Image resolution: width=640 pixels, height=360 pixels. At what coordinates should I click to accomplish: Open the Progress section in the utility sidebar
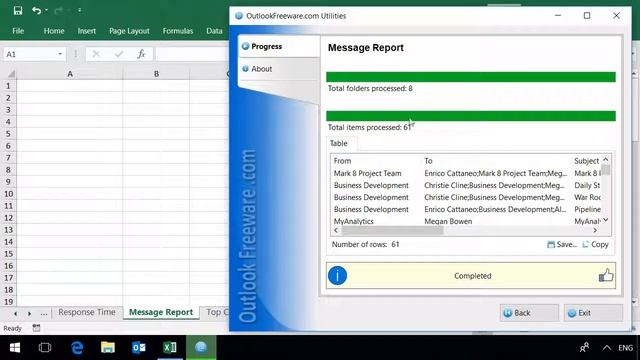(x=279, y=47)
